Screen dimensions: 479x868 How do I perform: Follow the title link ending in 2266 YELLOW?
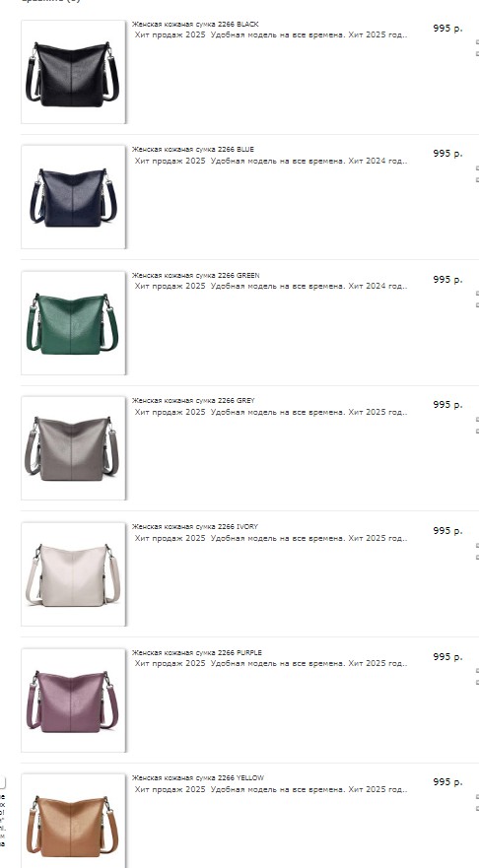[x=198, y=778]
